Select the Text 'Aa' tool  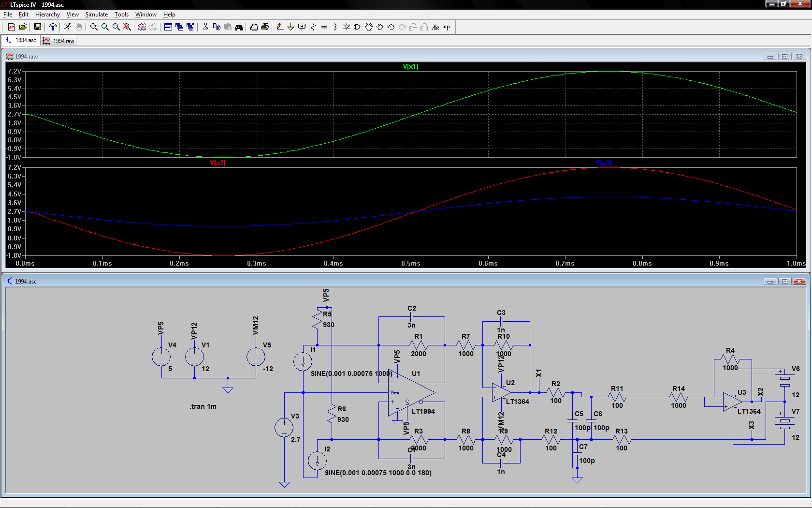tap(435, 27)
